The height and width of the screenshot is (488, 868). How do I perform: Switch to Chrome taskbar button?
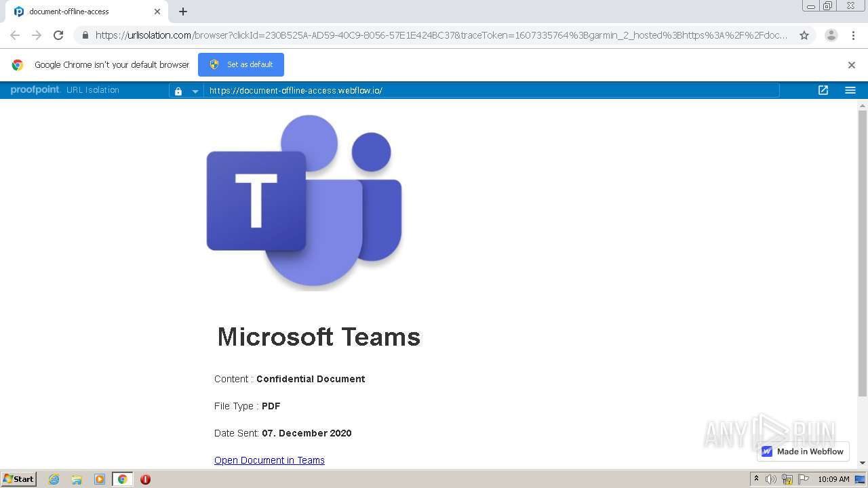tap(123, 479)
